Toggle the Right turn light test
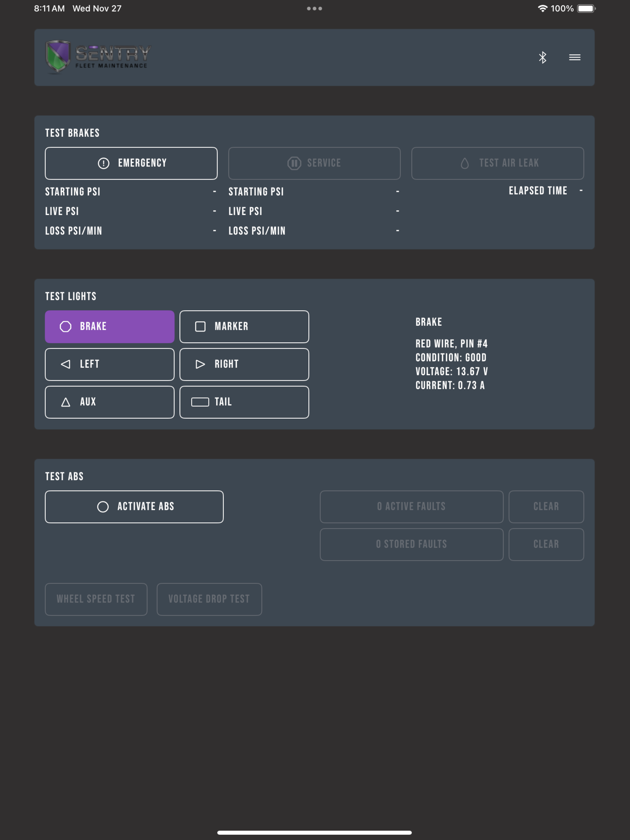The width and height of the screenshot is (630, 840). (x=244, y=364)
